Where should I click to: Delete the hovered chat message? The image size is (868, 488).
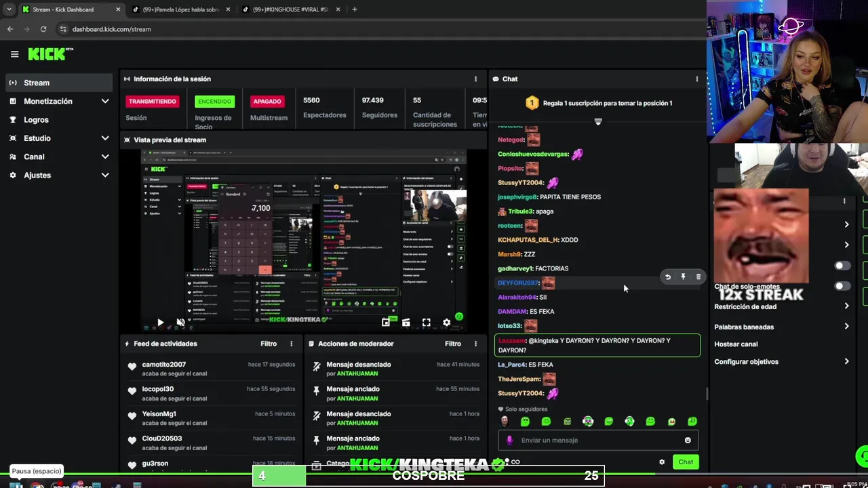698,277
